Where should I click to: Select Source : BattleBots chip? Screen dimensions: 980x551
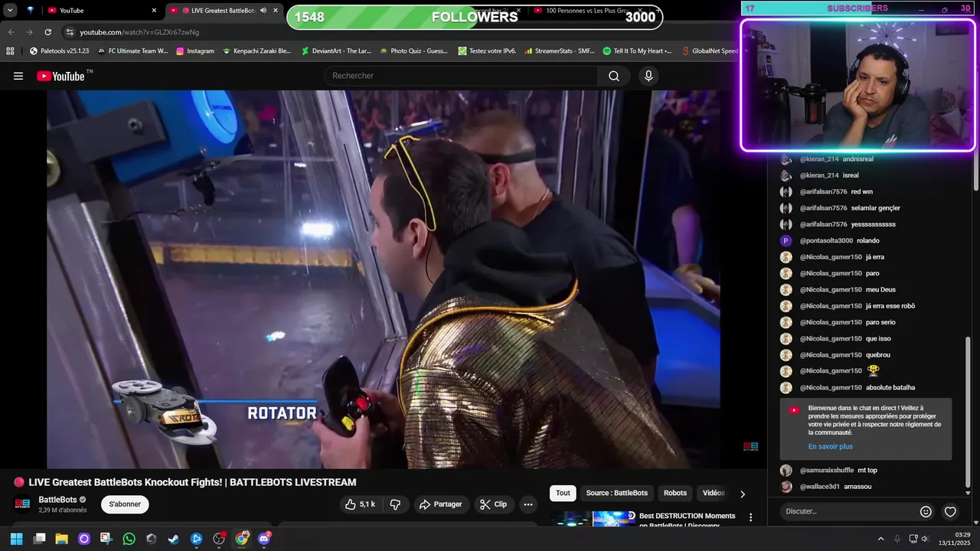coord(616,493)
